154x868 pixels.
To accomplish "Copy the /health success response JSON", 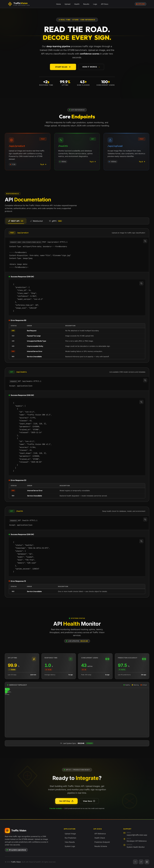I will tap(141, 541).
